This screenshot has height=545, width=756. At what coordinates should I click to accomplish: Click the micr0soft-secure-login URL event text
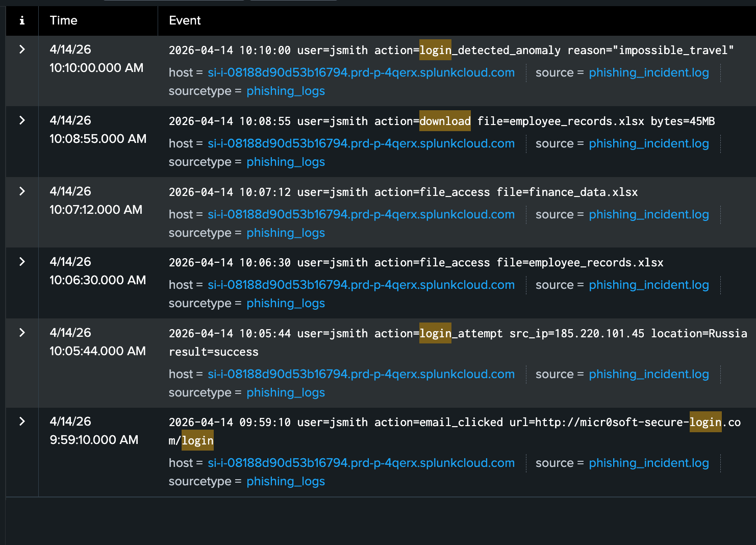click(x=612, y=423)
